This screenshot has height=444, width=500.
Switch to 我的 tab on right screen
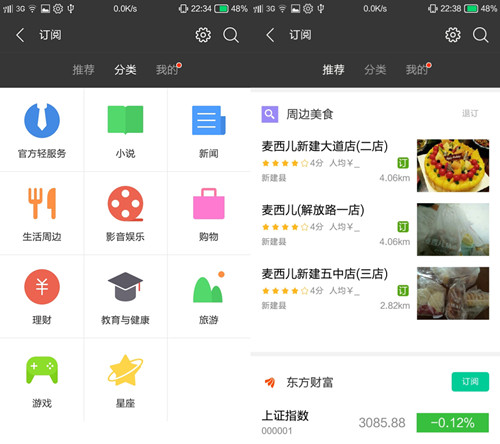point(417,70)
